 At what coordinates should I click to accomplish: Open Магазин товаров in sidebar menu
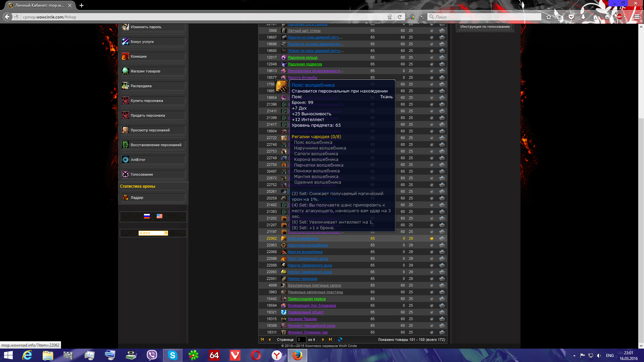[x=146, y=71]
